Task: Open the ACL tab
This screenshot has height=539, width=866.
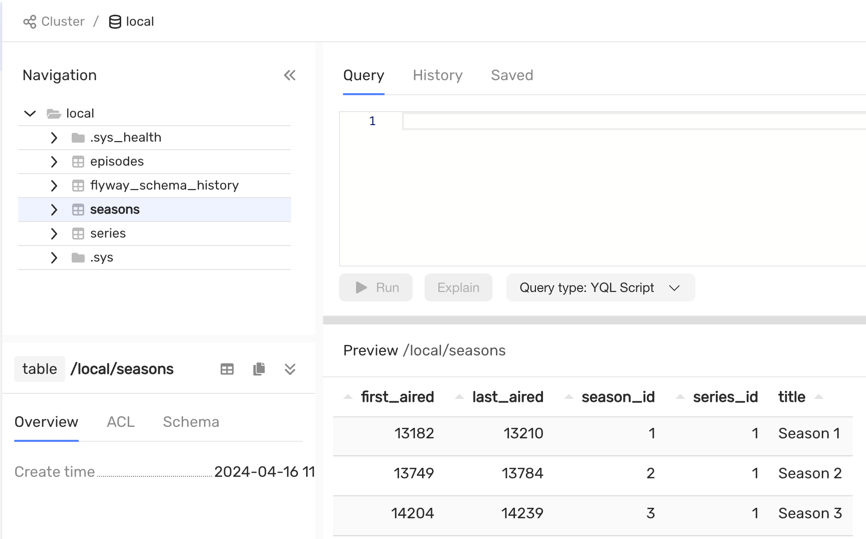Action: click(x=120, y=422)
